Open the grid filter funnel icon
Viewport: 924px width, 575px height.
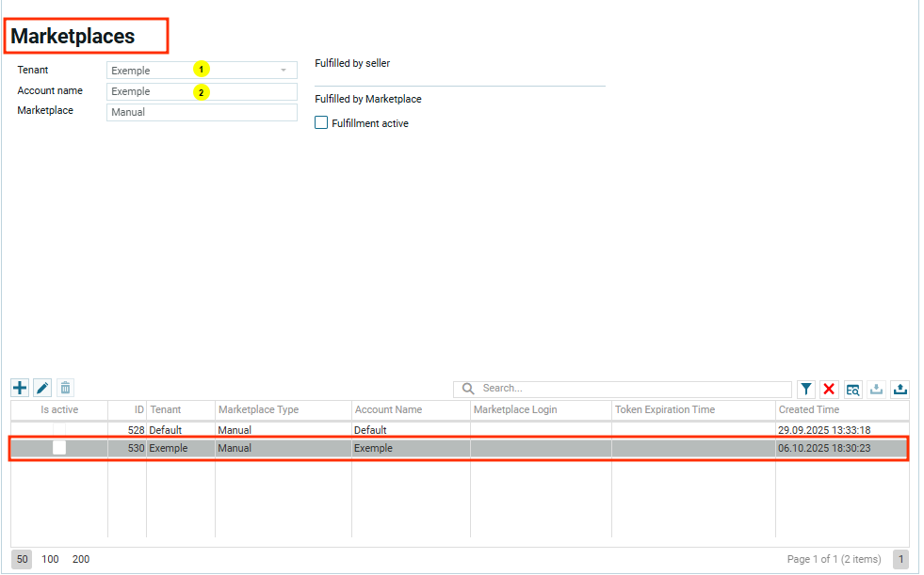click(806, 389)
